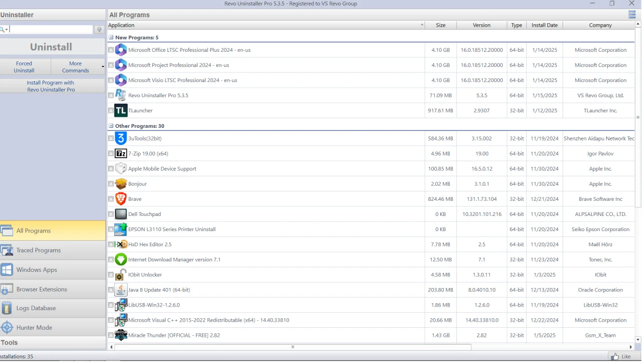The image size is (644, 363).
Task: Check the 7-Zip 19.00 (x64) checkbox
Action: pyautogui.click(x=111, y=154)
